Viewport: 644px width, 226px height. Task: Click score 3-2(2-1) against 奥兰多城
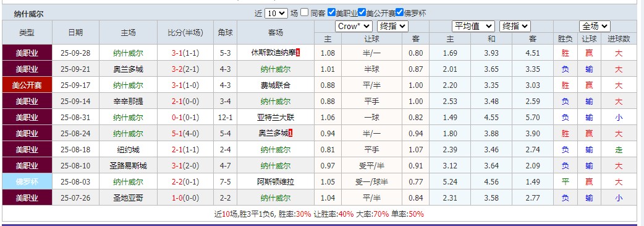[185, 69]
